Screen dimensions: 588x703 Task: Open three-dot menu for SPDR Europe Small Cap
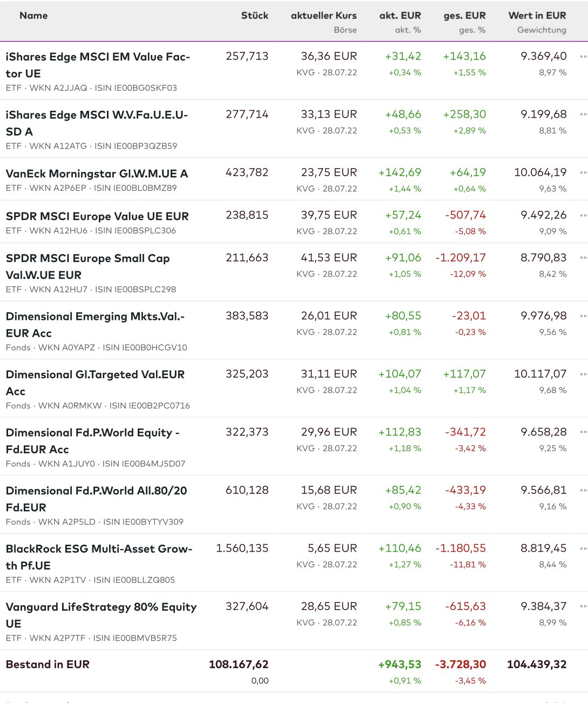pos(583,258)
